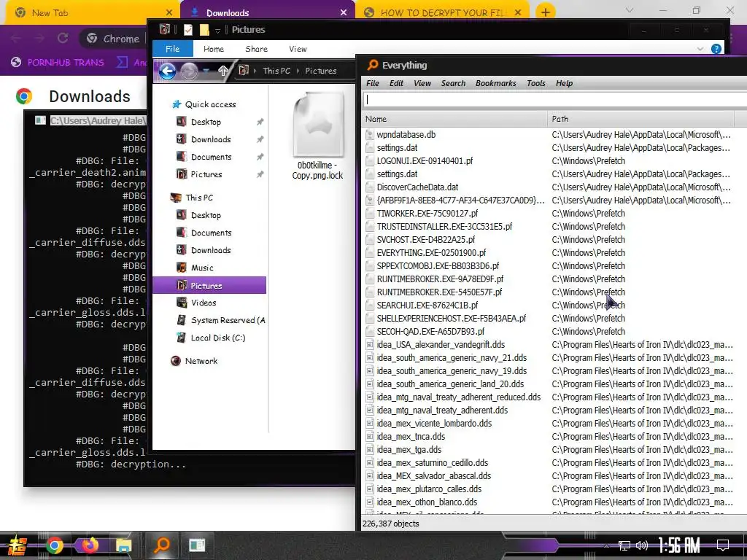Open Firefox from the taskbar
The height and width of the screenshot is (560, 747).
89,545
